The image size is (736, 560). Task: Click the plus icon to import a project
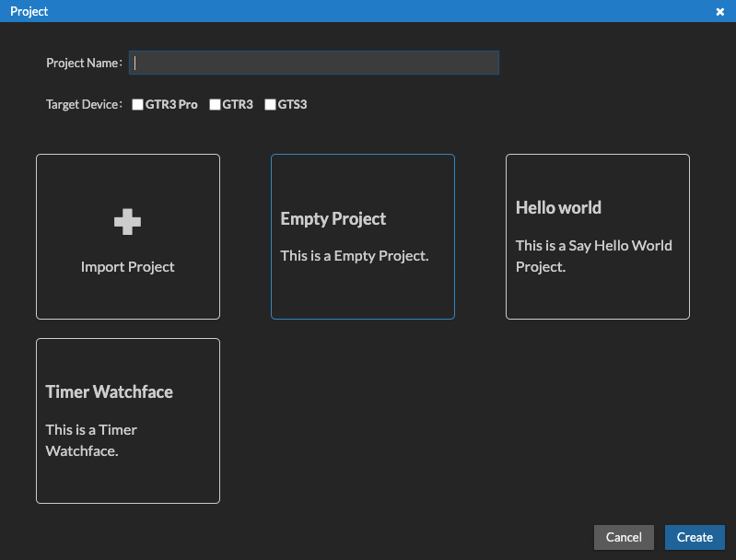[x=127, y=221]
